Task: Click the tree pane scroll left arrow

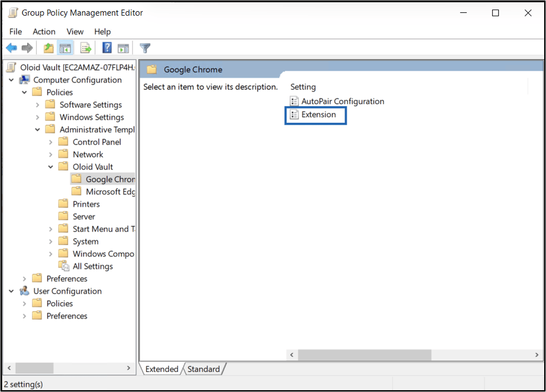Action: pyautogui.click(x=9, y=368)
